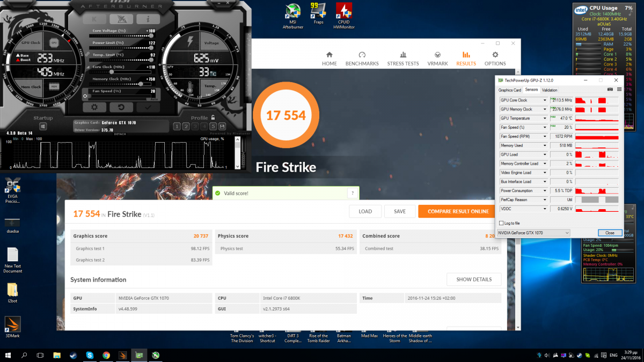Open 3DMark VRMARK tab
Screen dimensions: 644x362
[x=437, y=59]
